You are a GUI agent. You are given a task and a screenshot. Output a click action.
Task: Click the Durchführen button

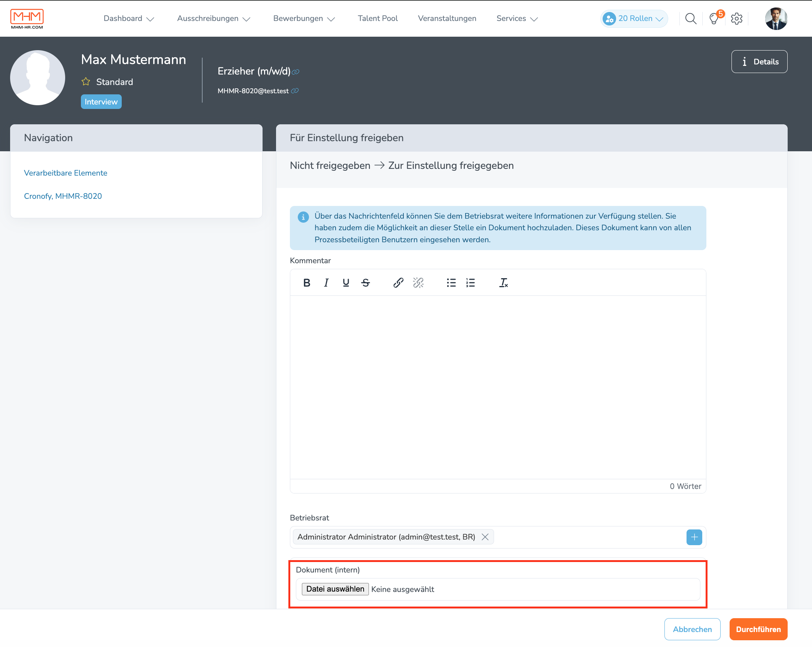click(x=758, y=629)
